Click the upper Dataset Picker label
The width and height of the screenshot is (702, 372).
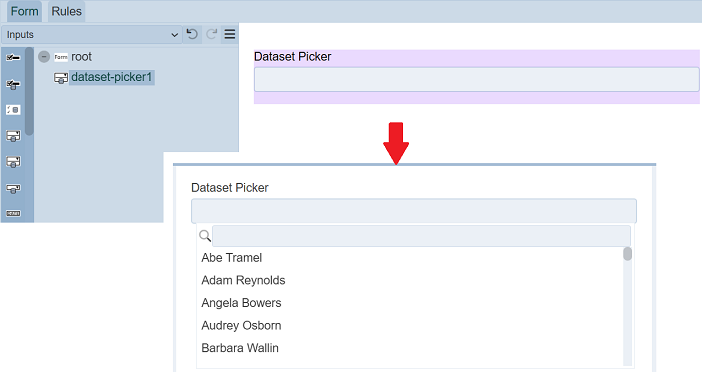tap(292, 56)
